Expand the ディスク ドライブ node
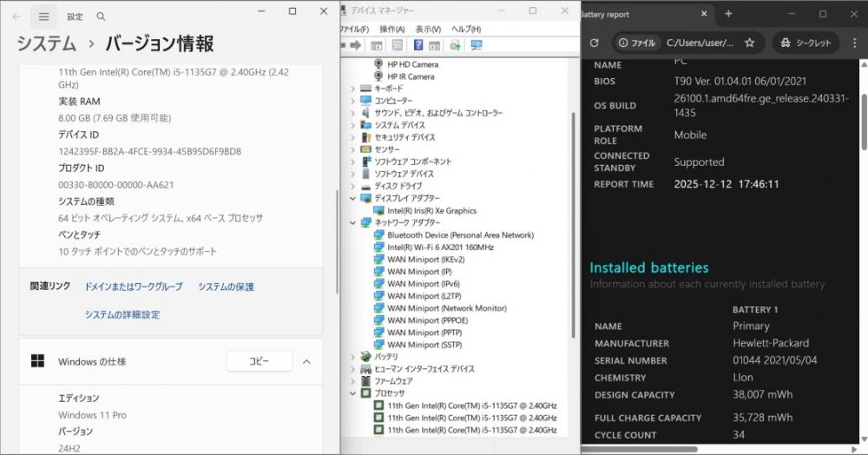 point(352,186)
